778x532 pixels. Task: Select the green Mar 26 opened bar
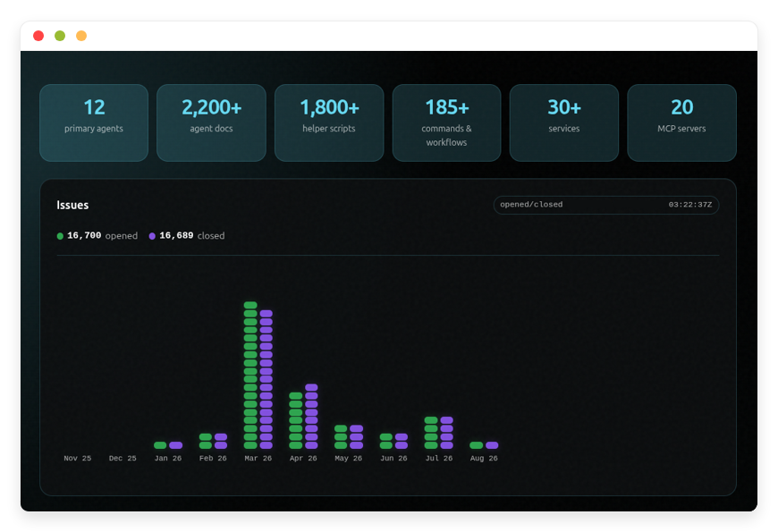[250, 376]
